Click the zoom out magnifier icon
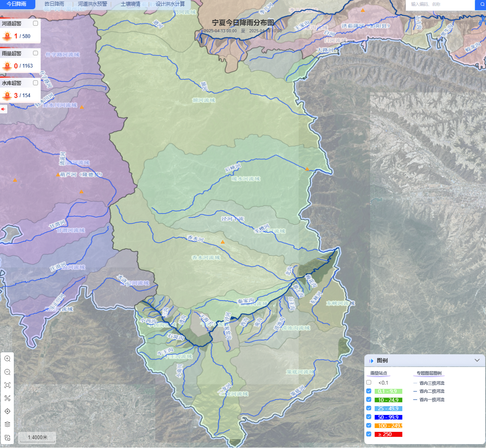 coord(7,372)
